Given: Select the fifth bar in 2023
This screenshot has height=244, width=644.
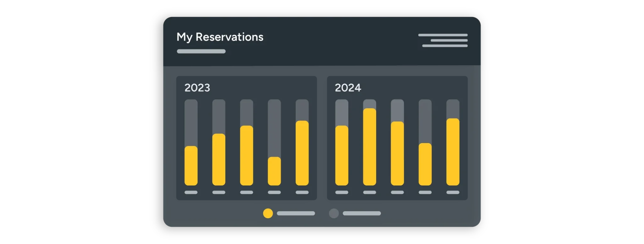Looking at the screenshot, I should click(x=302, y=153).
